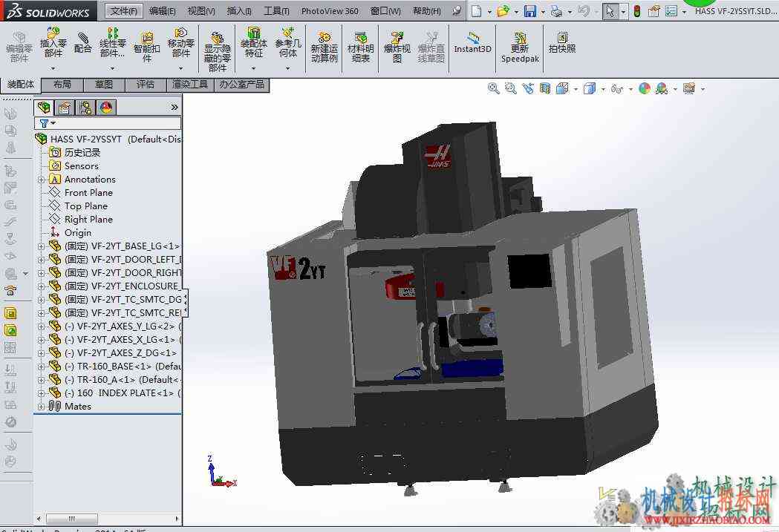Click the Section View icon in view toolbar
The image size is (779, 532).
point(545,89)
